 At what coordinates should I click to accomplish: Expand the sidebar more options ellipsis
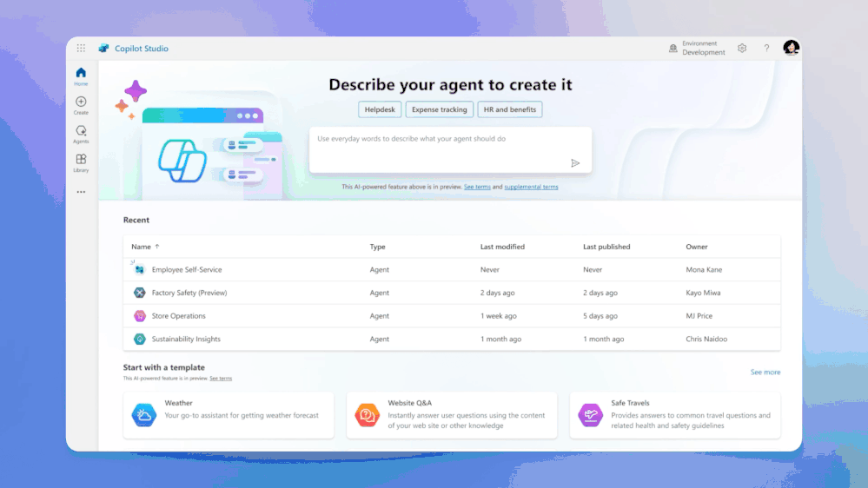81,192
